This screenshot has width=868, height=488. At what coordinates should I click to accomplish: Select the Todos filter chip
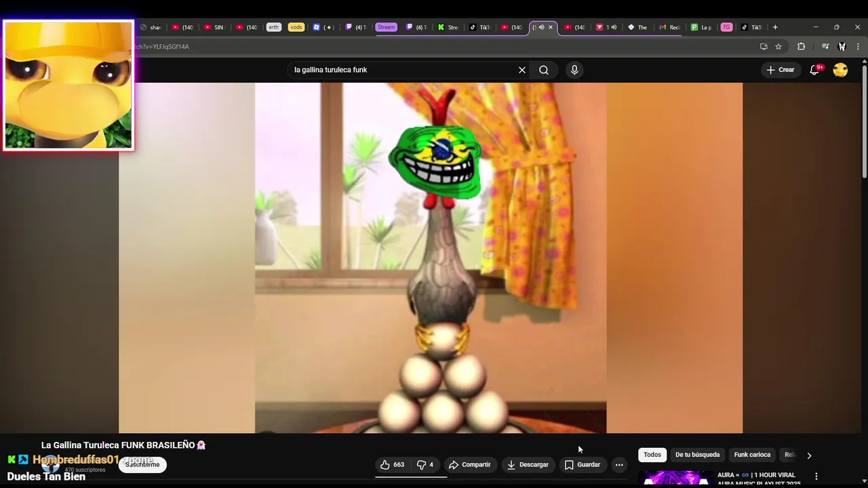pyautogui.click(x=652, y=455)
